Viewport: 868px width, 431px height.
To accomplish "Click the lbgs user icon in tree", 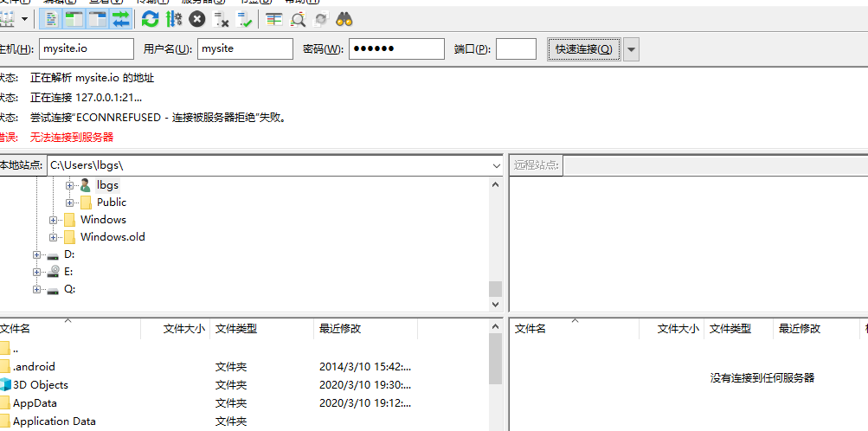I will (86, 185).
